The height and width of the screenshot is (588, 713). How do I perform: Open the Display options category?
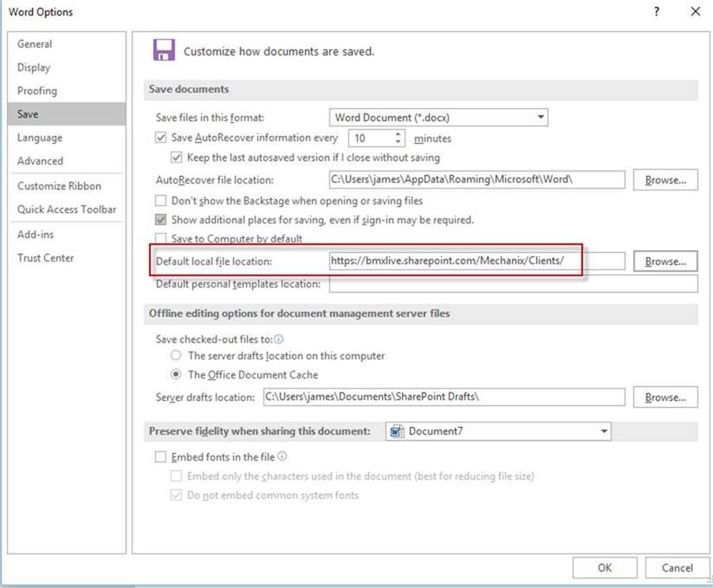[67, 68]
